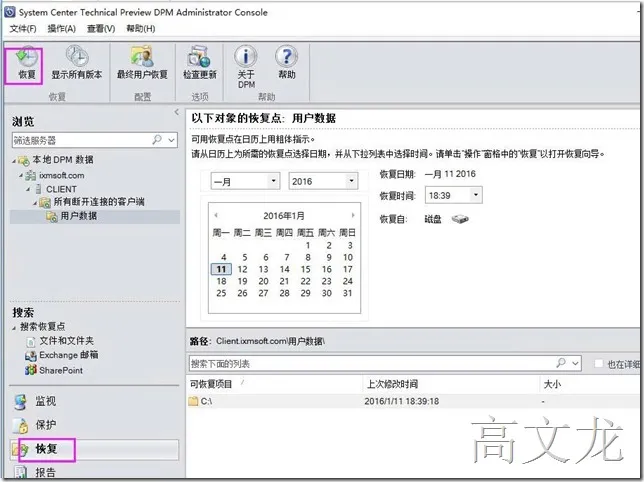Open the 恢复时间 18:39 dropdown
This screenshot has width=644, height=482.
(x=476, y=195)
